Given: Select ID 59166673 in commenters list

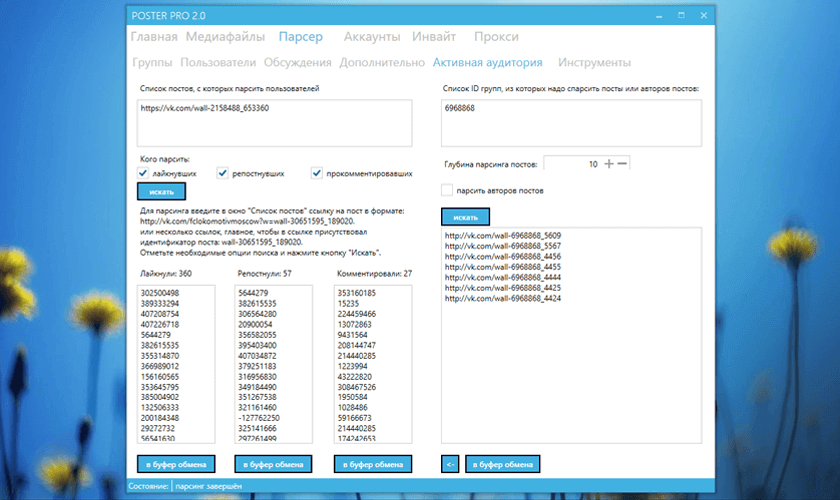Looking at the screenshot, I should coord(354,418).
